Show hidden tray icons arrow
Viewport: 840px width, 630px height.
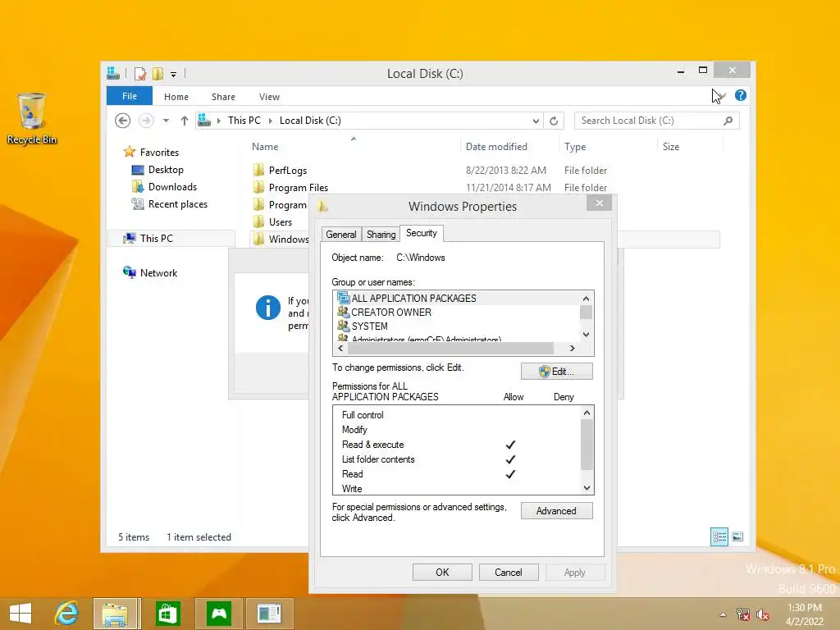(724, 614)
